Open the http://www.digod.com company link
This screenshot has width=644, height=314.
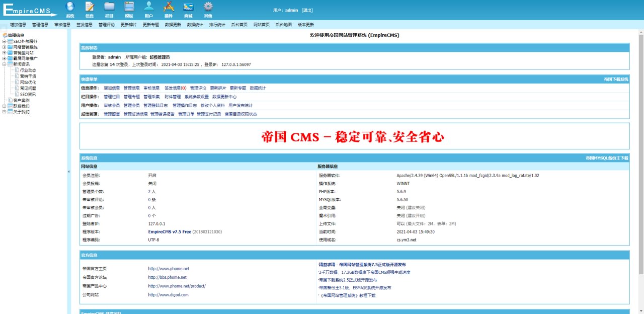[x=168, y=295]
